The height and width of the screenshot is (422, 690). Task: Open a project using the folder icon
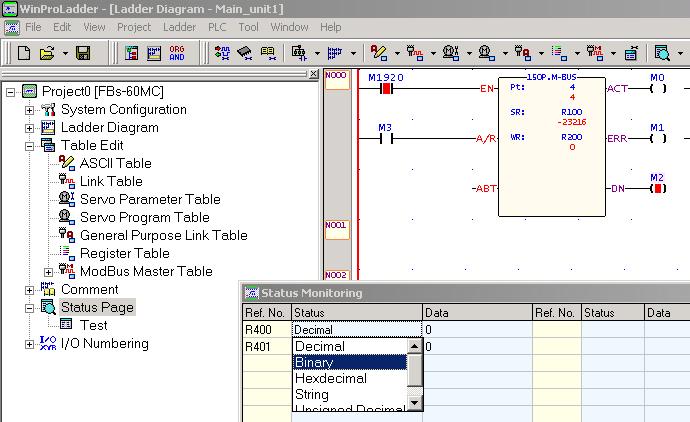47,53
